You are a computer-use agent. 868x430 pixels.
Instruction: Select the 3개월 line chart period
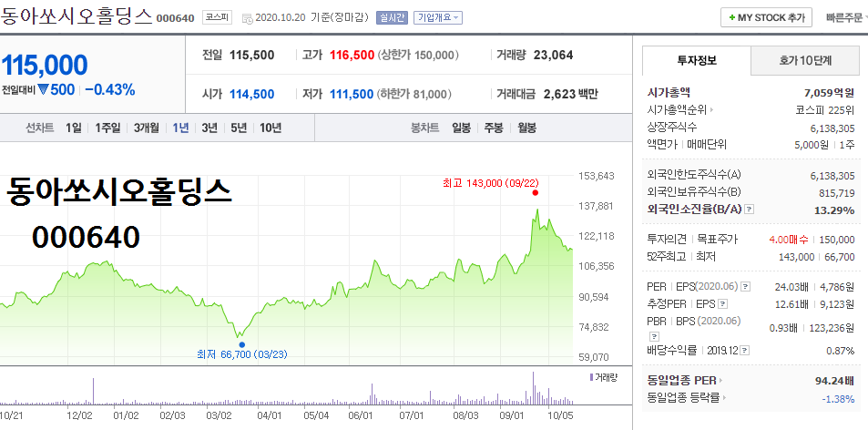pyautogui.click(x=146, y=128)
